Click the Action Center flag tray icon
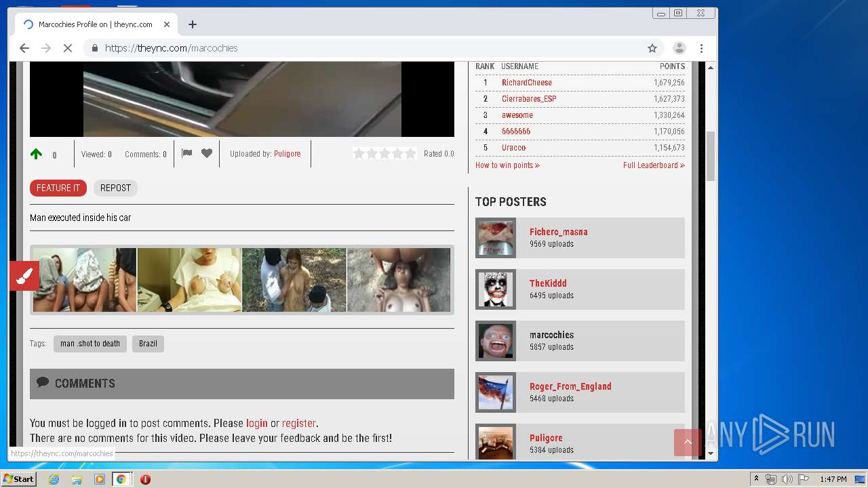This screenshot has height=488, width=868. pyautogui.click(x=803, y=479)
